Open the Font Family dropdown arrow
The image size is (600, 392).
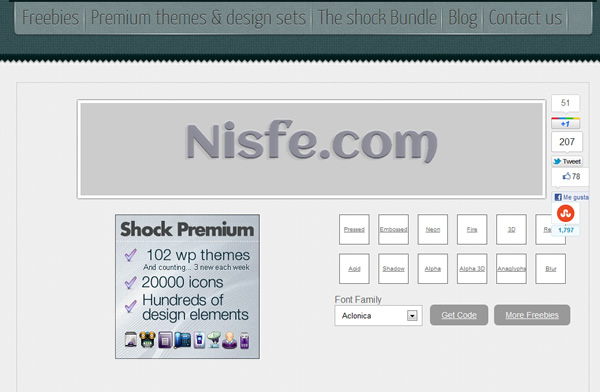tap(412, 315)
